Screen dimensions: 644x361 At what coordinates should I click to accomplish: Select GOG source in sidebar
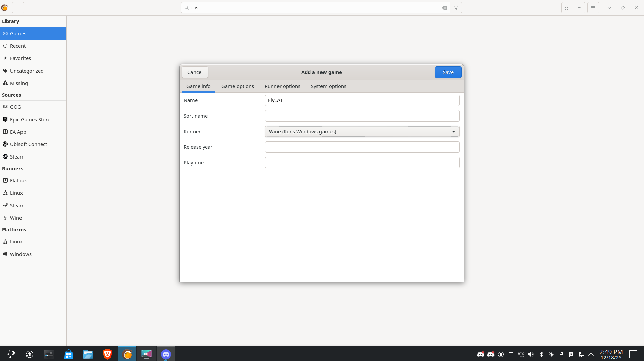pyautogui.click(x=15, y=107)
